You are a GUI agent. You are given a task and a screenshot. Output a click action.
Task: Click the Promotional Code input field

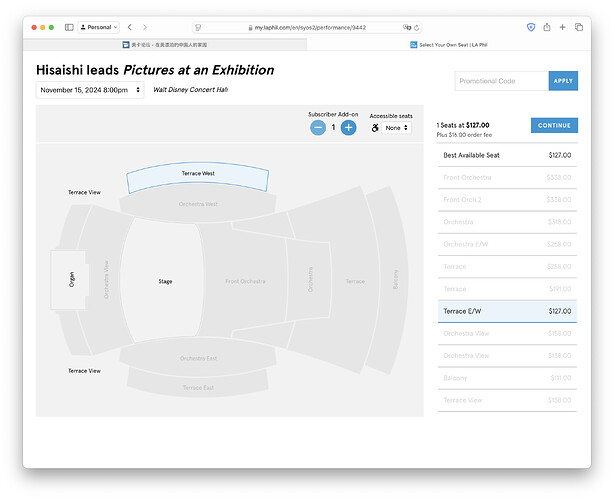501,81
